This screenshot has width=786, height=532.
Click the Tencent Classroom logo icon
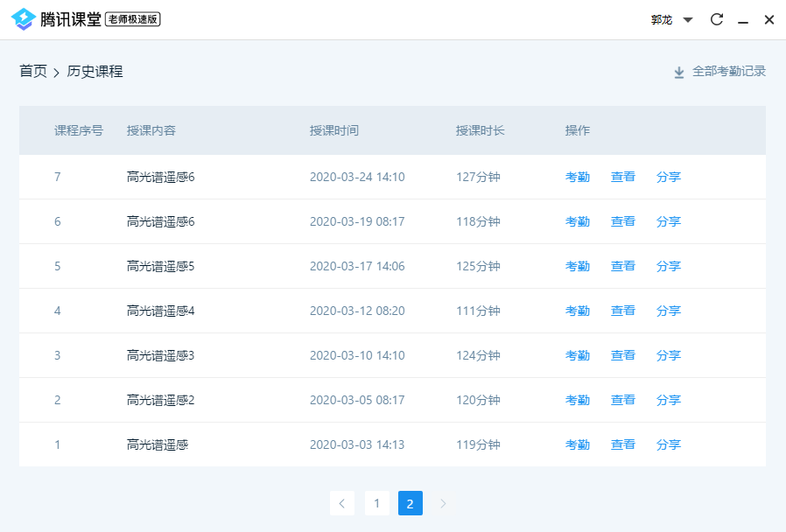pyautogui.click(x=24, y=19)
